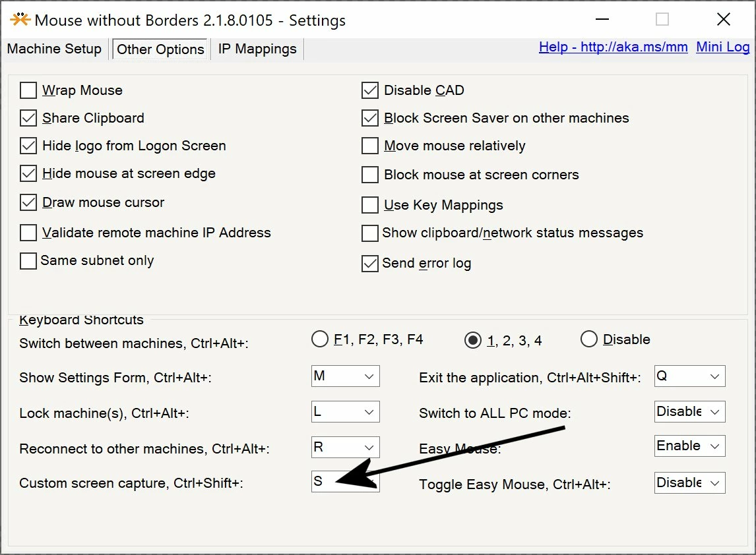Viewport: 756px width, 555px height.
Task: Enable Move mouse relatively
Action: click(370, 146)
